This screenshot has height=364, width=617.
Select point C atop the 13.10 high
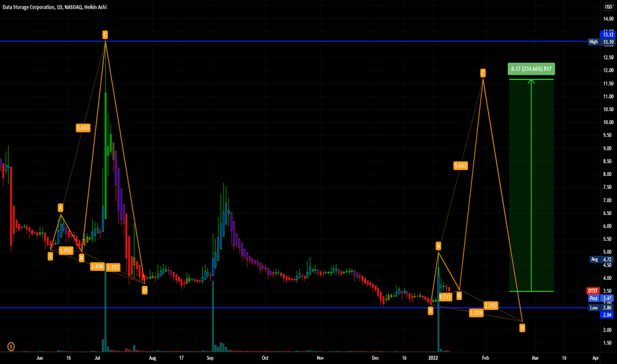pos(105,35)
